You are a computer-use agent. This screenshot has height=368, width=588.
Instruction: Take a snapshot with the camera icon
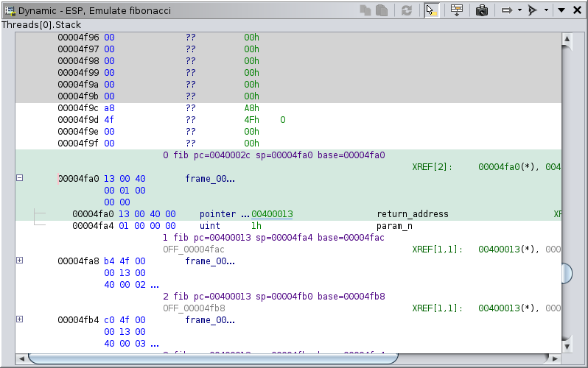[481, 10]
